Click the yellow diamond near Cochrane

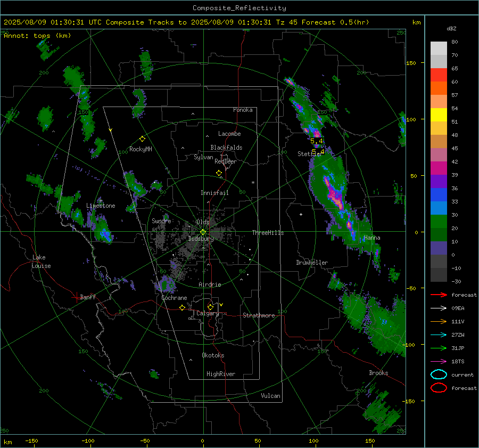click(x=182, y=308)
